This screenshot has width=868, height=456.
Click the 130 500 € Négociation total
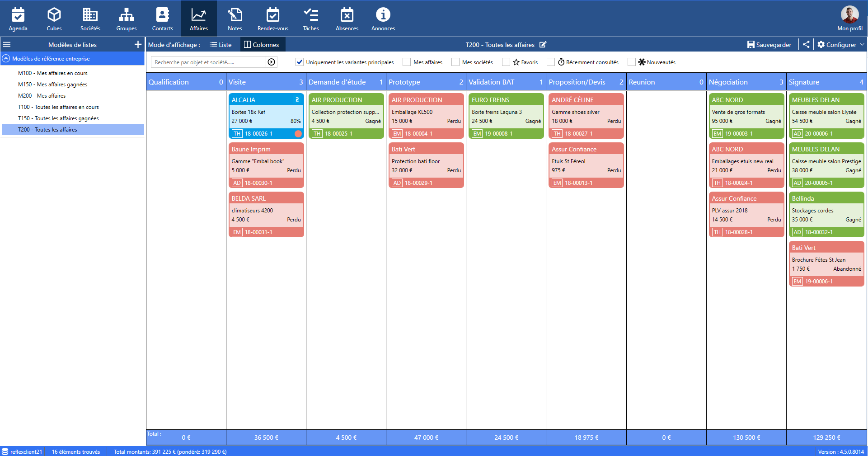746,437
